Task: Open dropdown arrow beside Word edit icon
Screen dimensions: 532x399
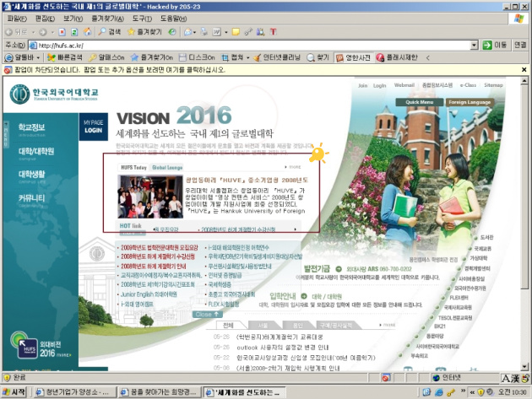Action: pos(226,32)
